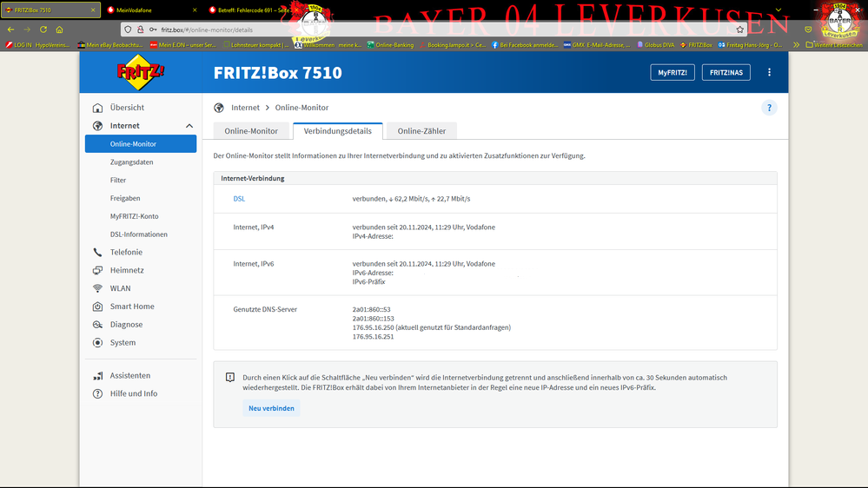Click the Hilfe und Info icon
Viewport: 868px width, 488px height.
pos(98,394)
